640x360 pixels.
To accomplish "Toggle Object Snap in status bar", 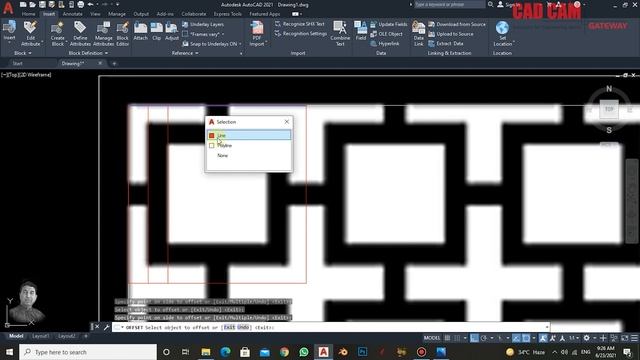I will point(526,338).
